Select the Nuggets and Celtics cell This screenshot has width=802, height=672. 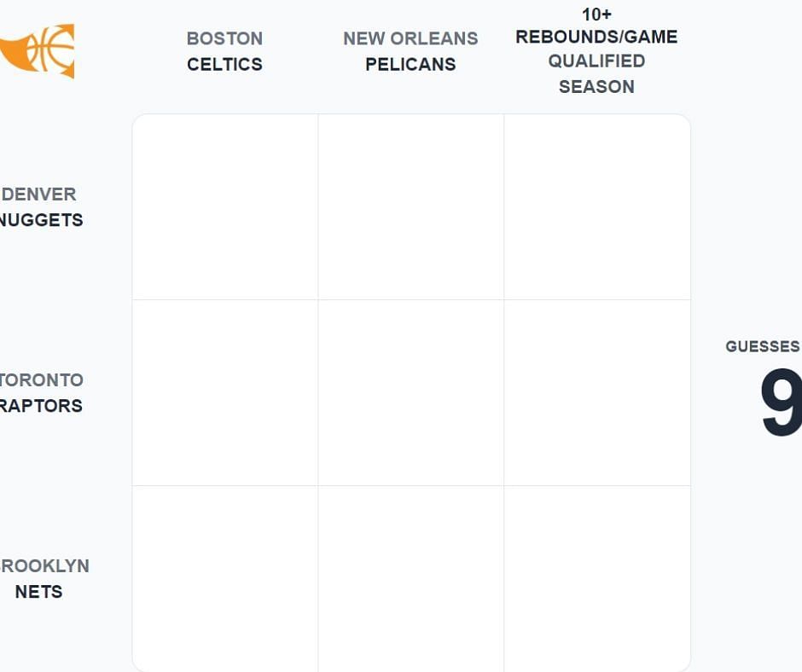pyautogui.click(x=225, y=207)
